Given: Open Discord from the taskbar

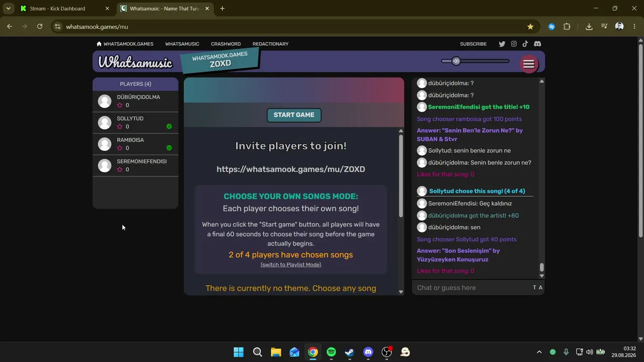Looking at the screenshot, I should point(368,352).
